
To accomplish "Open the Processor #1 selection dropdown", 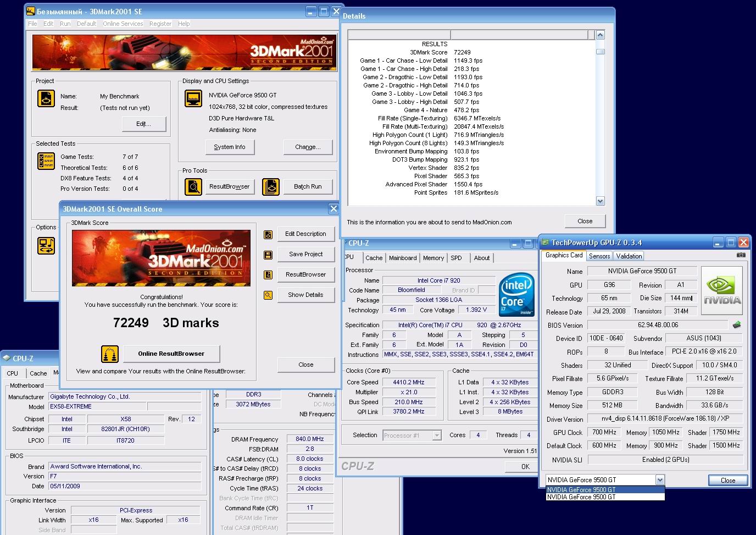I will (x=437, y=435).
